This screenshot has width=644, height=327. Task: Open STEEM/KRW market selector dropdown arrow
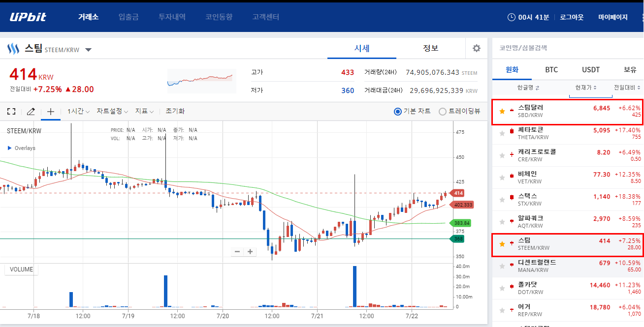click(x=88, y=50)
